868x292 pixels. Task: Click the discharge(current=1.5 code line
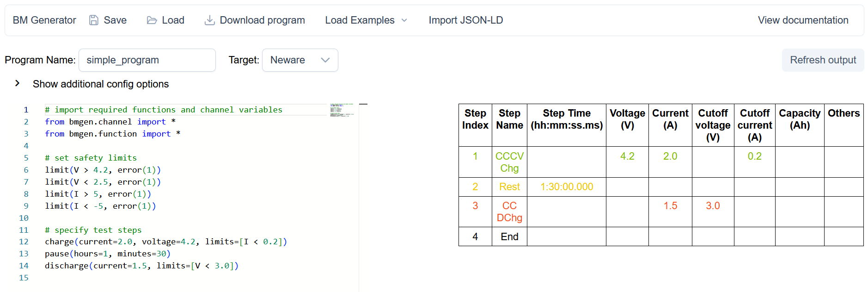[x=141, y=266]
